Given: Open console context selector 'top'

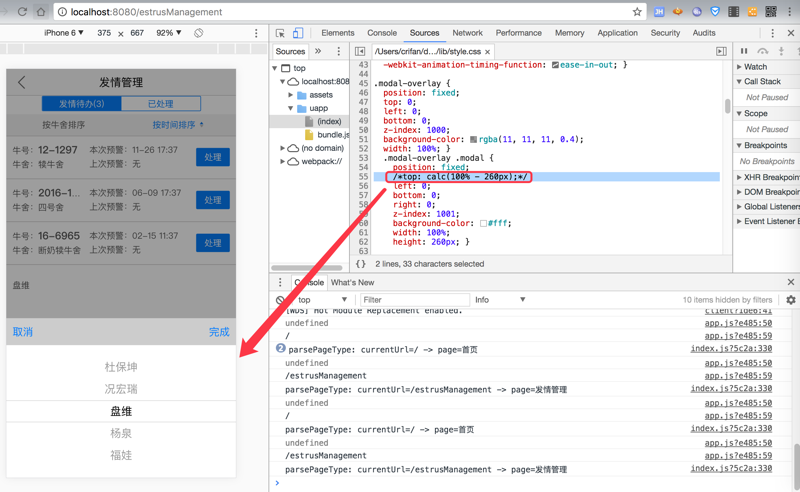Looking at the screenshot, I should point(322,300).
